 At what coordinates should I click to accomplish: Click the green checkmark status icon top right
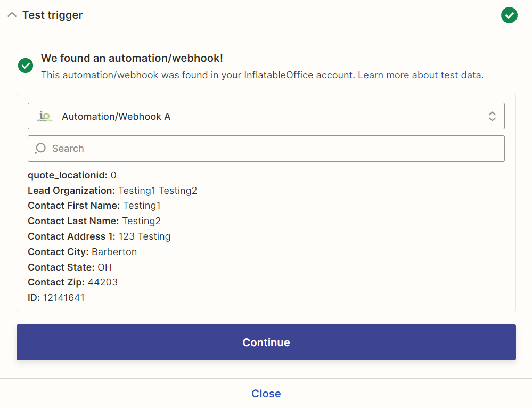tap(509, 15)
